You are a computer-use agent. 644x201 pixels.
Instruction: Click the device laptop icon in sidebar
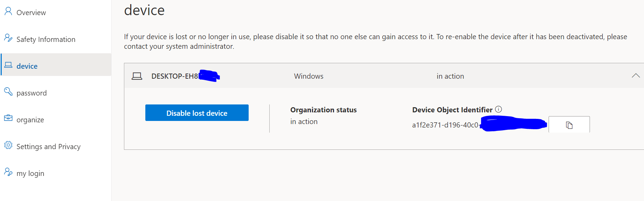click(8, 65)
